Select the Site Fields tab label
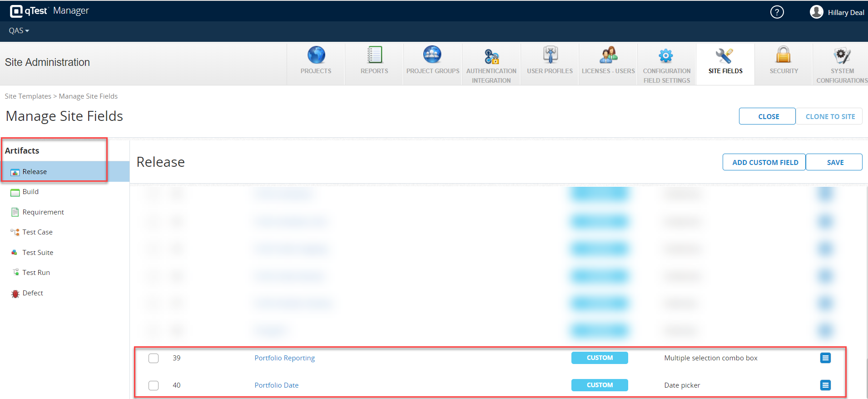This screenshot has height=399, width=868. 725,71
